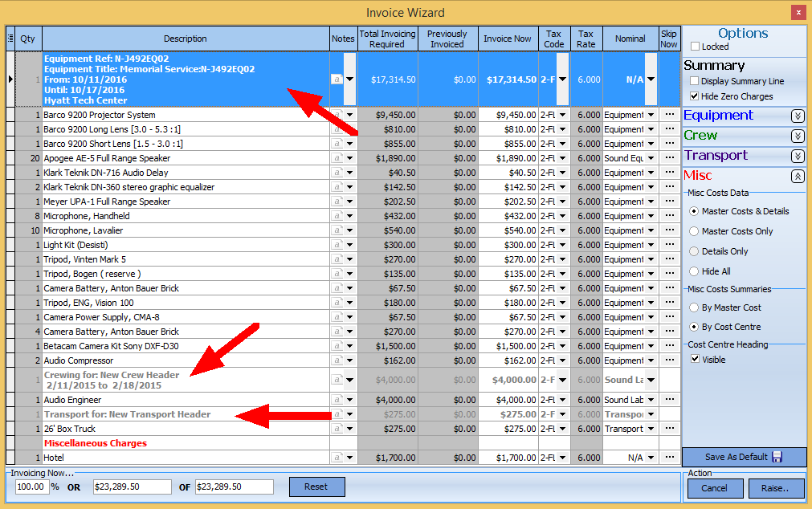Click the notes icon for Barco 9200 Projector System
The image size is (812, 509).
[337, 115]
